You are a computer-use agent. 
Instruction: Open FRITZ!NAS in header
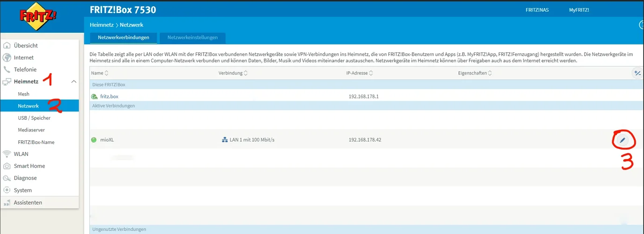537,10
